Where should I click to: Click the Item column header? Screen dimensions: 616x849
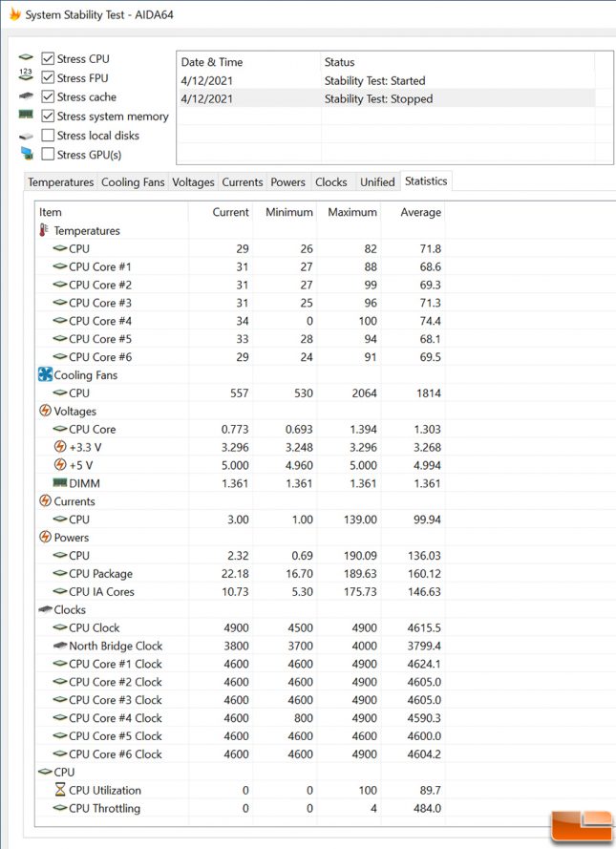[112, 212]
